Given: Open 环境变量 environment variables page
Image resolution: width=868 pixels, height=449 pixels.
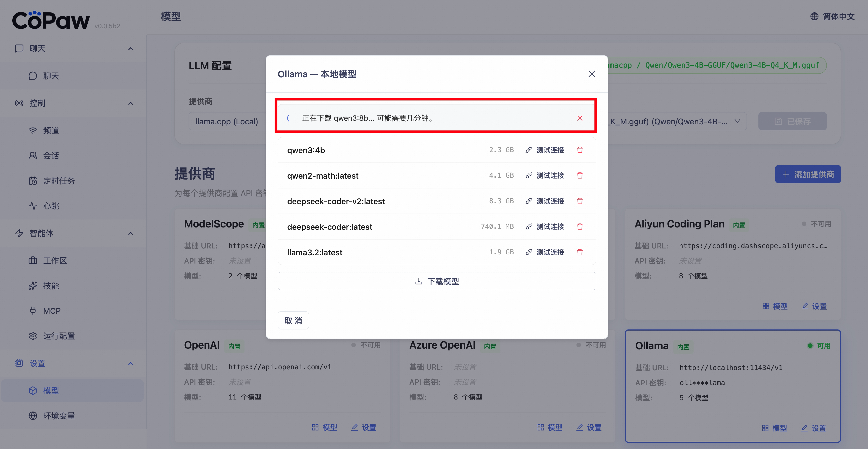Looking at the screenshot, I should click(x=59, y=416).
